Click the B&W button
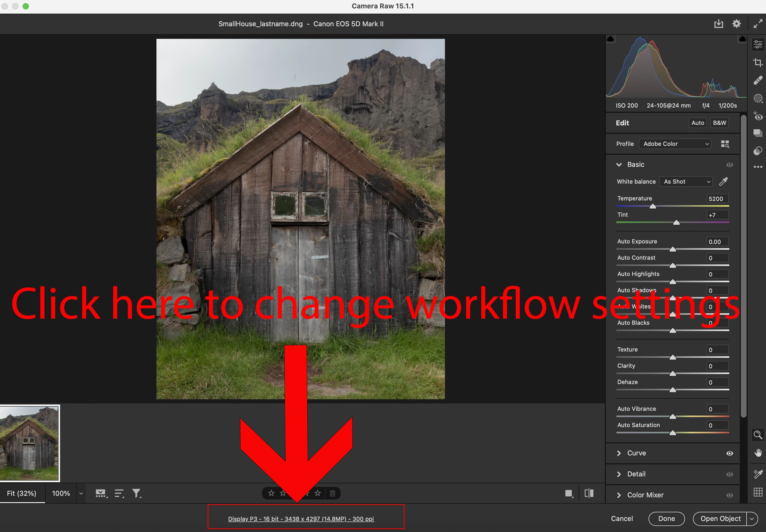The image size is (766, 532). (719, 123)
